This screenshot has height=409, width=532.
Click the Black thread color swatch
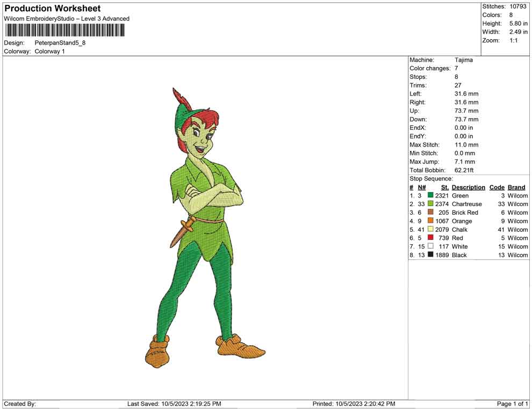point(430,254)
